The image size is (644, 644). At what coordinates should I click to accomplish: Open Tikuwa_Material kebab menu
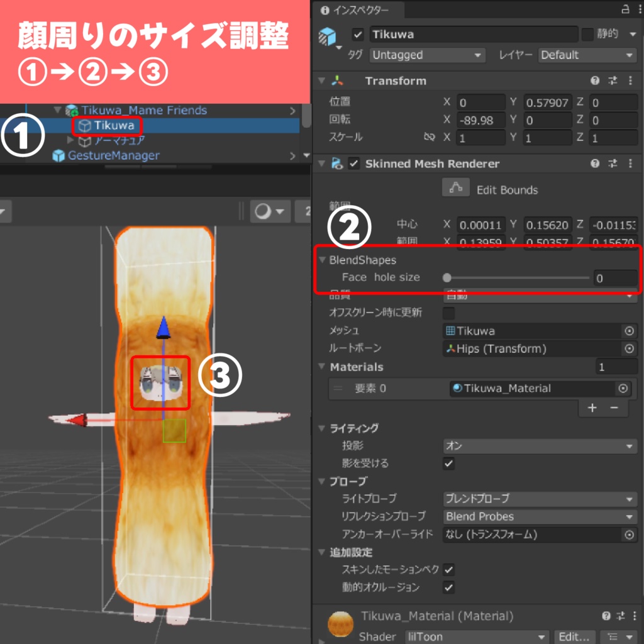tap(635, 616)
